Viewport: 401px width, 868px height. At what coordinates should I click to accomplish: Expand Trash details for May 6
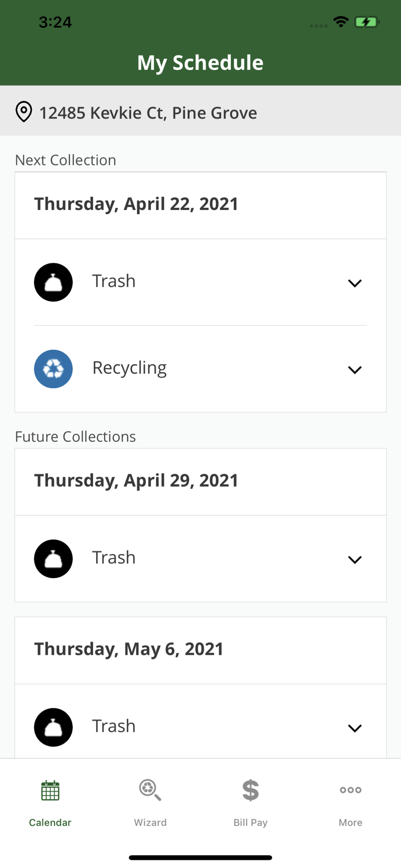pos(355,728)
